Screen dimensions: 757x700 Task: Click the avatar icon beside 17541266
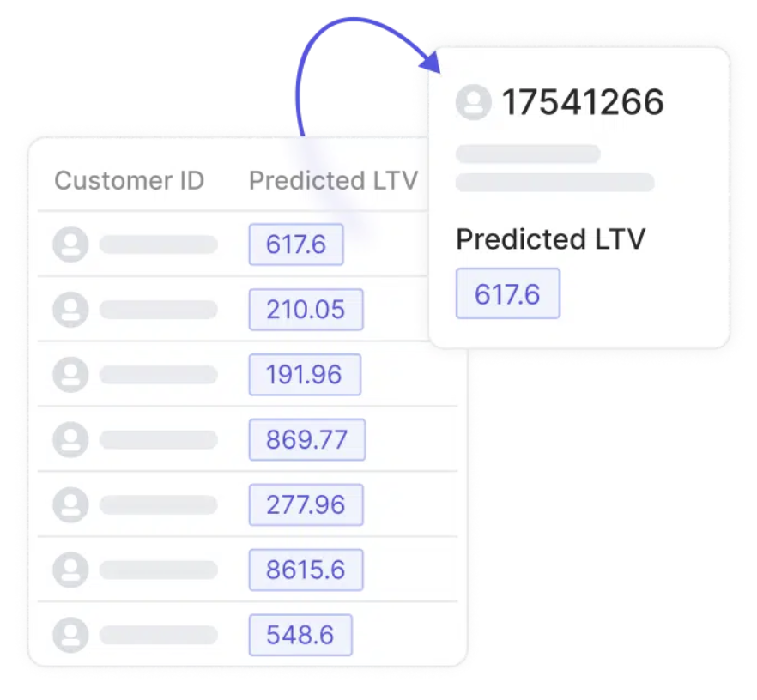(x=473, y=102)
